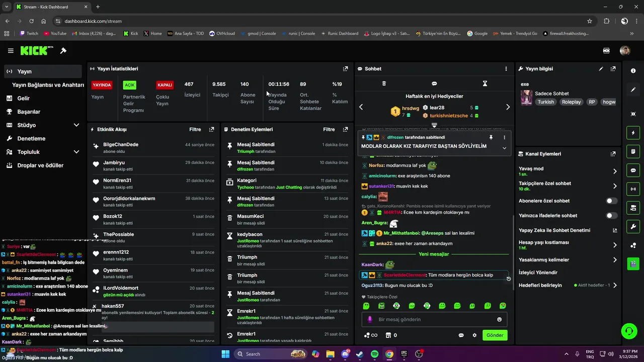
Task: Click the Roleplay stream tag
Action: [x=571, y=102]
